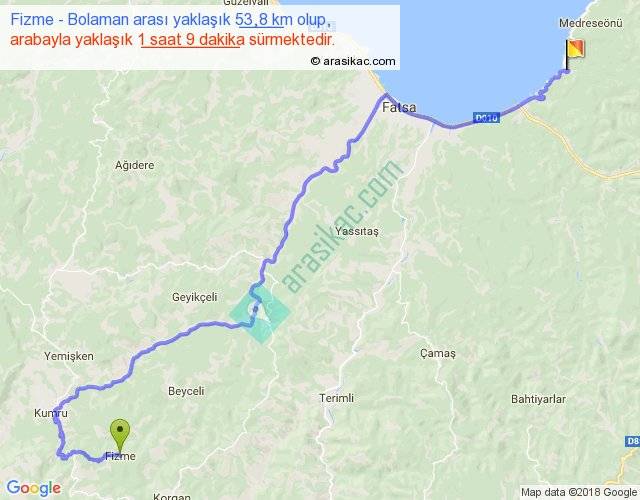Select the Kumru town label
This screenshot has height=500, width=640.
click(x=51, y=413)
